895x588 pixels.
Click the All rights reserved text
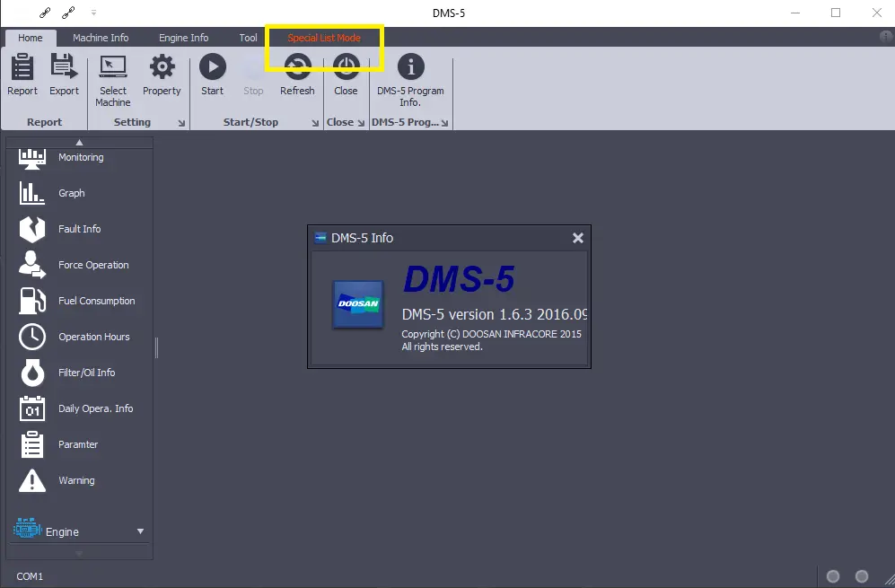click(443, 347)
